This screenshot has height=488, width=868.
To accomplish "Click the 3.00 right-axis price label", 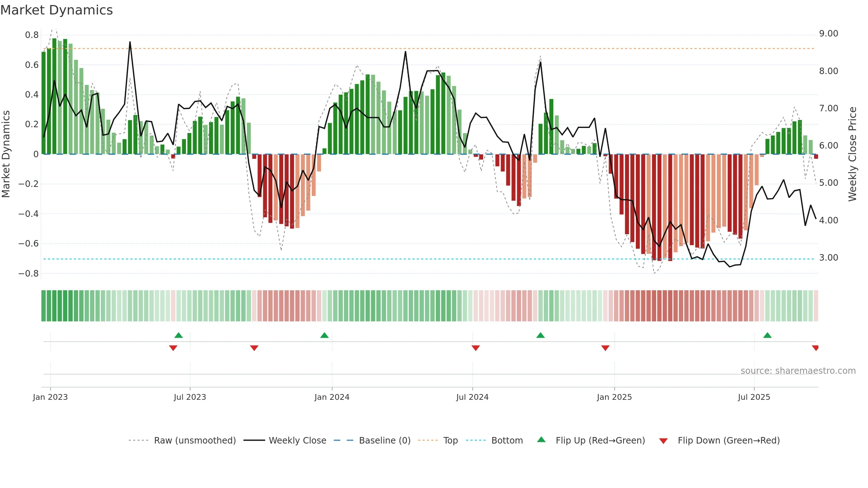I will pyautogui.click(x=829, y=258).
